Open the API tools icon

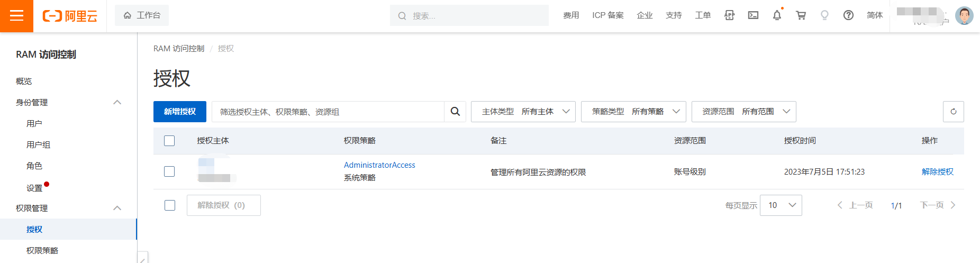[729, 15]
